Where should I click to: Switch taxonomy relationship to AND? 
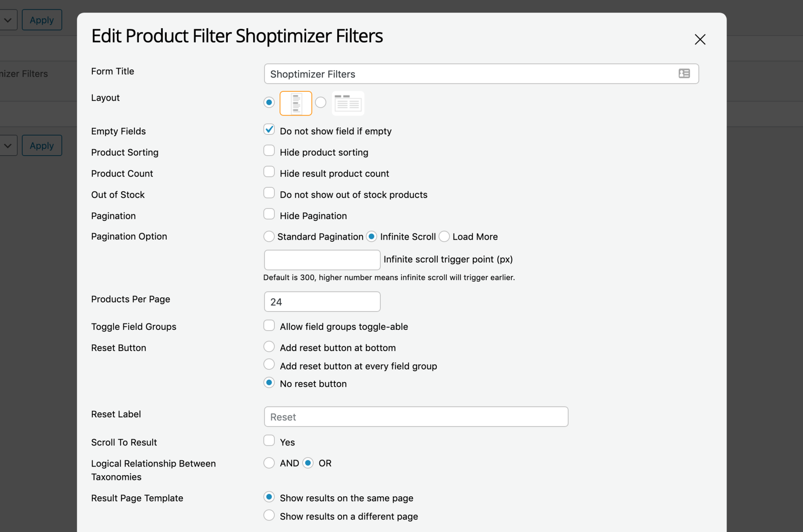269,463
